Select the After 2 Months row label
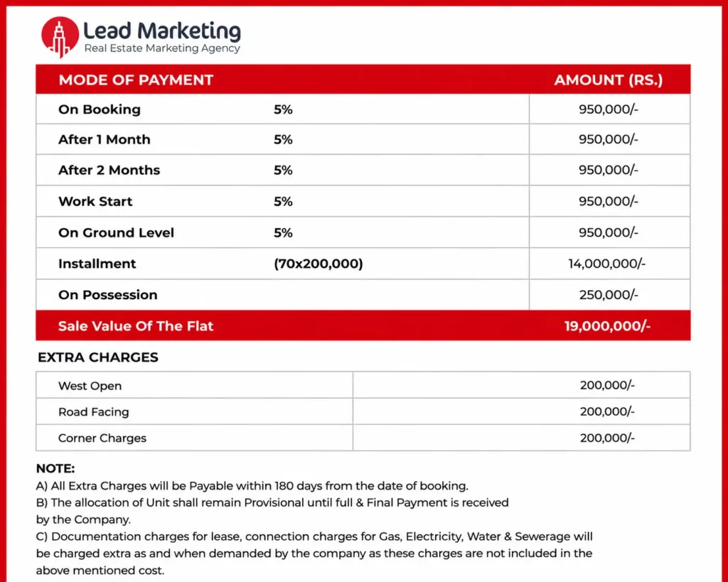The image size is (728, 582). point(109,171)
